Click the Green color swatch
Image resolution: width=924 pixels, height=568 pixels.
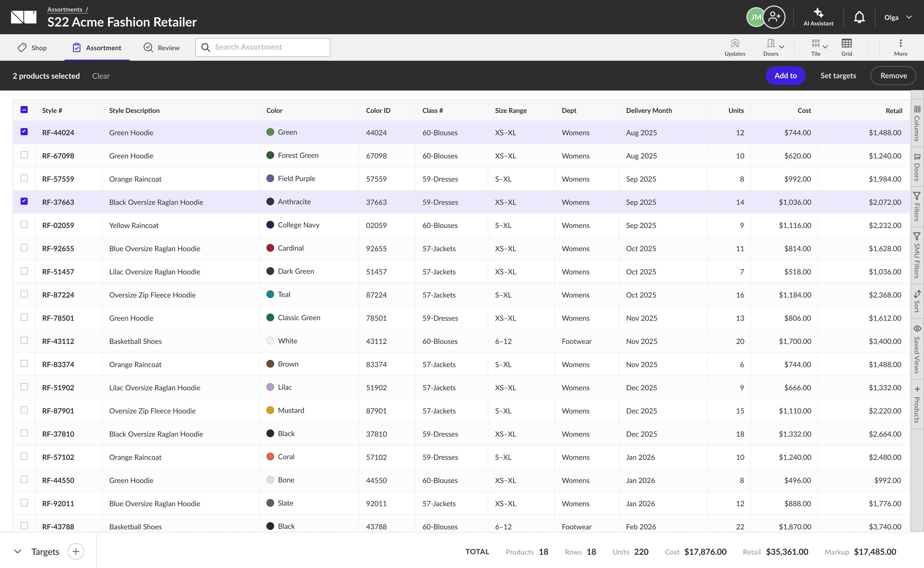click(270, 132)
